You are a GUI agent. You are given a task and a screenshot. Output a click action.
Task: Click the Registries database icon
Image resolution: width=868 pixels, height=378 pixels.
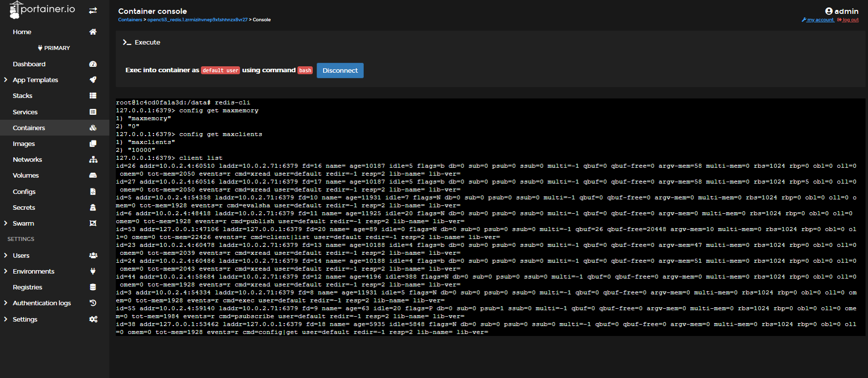coord(93,287)
